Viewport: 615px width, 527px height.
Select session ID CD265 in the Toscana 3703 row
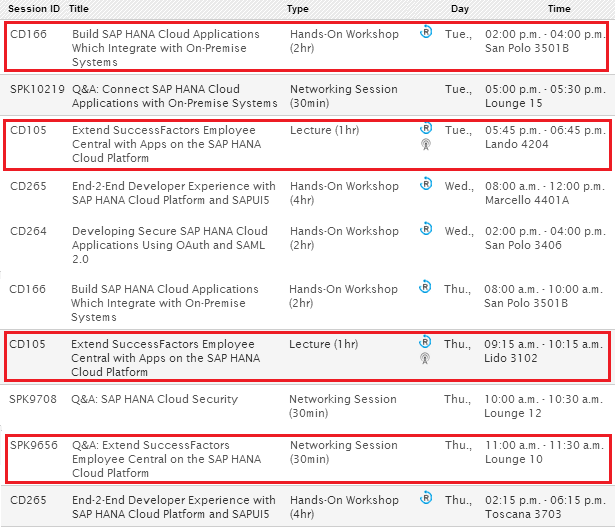[x=28, y=500]
